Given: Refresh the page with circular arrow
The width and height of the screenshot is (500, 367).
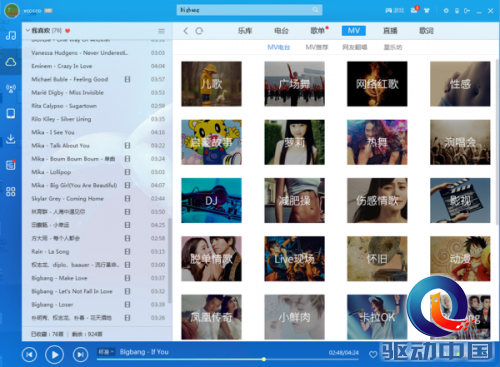Looking at the screenshot, I should [199, 31].
